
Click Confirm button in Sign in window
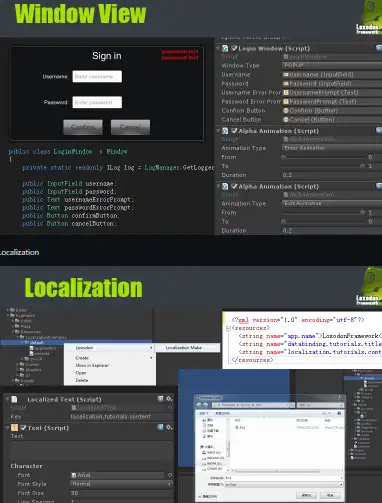(83, 127)
